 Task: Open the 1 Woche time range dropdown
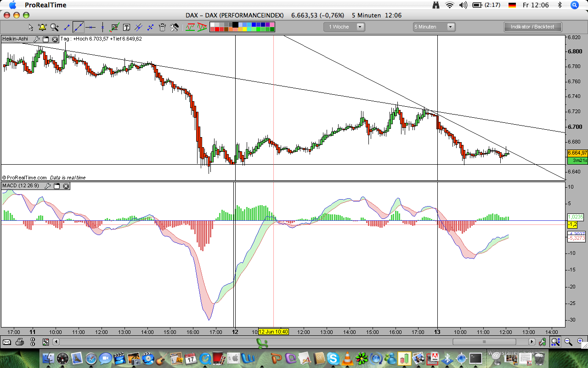coord(345,27)
